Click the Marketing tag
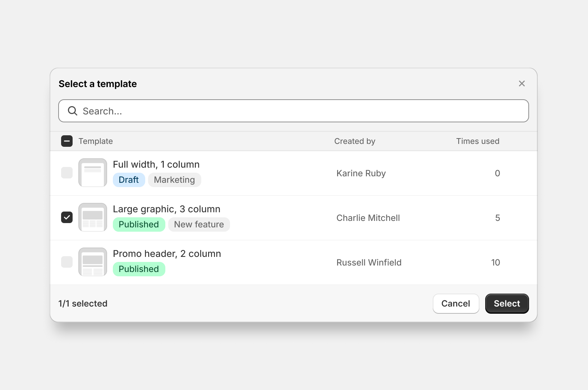 [x=174, y=180]
